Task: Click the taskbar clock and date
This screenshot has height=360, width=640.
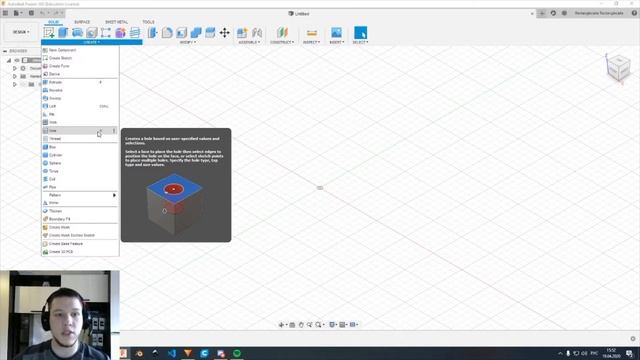Action: click(x=611, y=353)
